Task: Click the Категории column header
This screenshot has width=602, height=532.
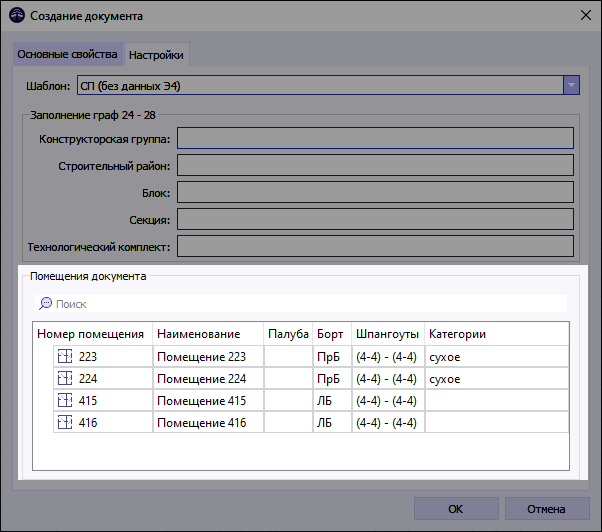Action: coord(497,334)
